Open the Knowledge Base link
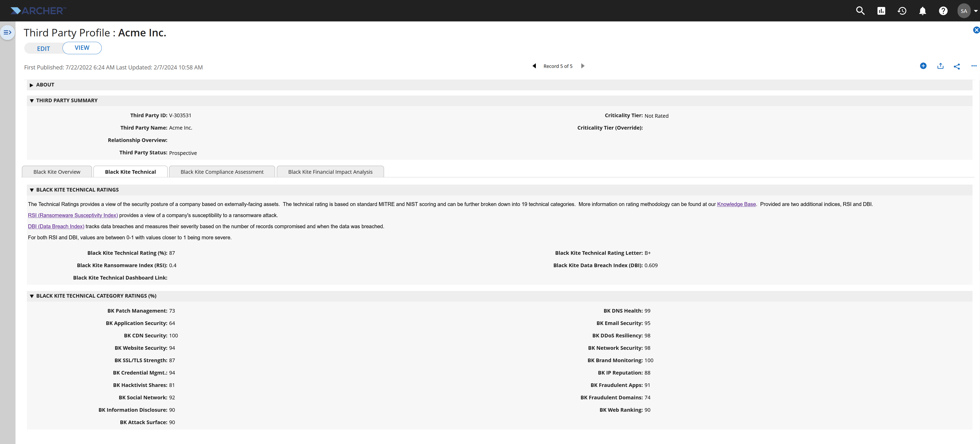The image size is (980, 444). click(736, 204)
